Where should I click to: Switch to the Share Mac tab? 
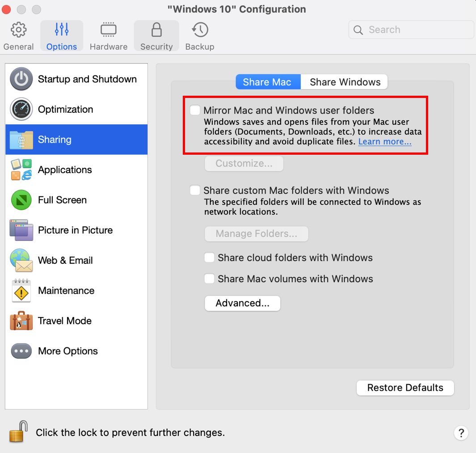click(x=268, y=82)
